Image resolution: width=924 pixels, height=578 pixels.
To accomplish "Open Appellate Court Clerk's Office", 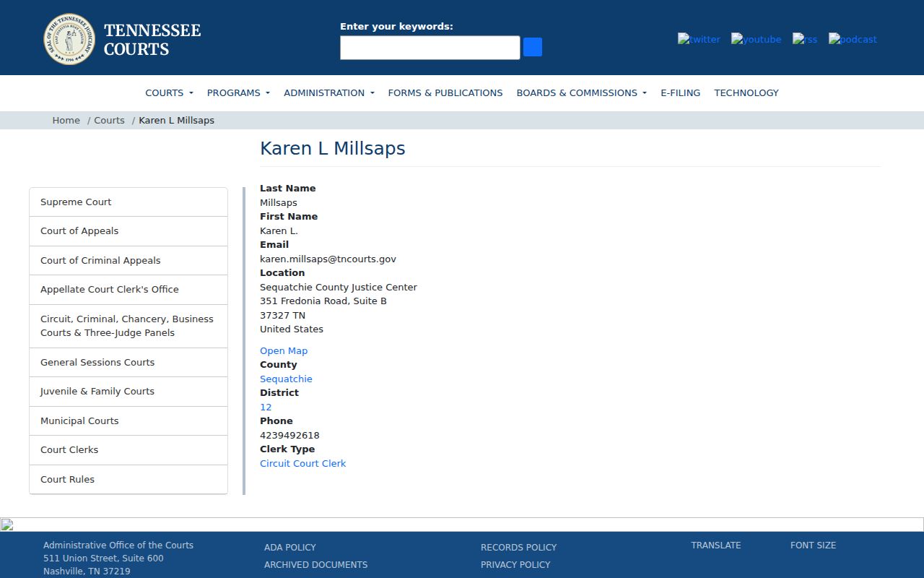I will click(128, 290).
